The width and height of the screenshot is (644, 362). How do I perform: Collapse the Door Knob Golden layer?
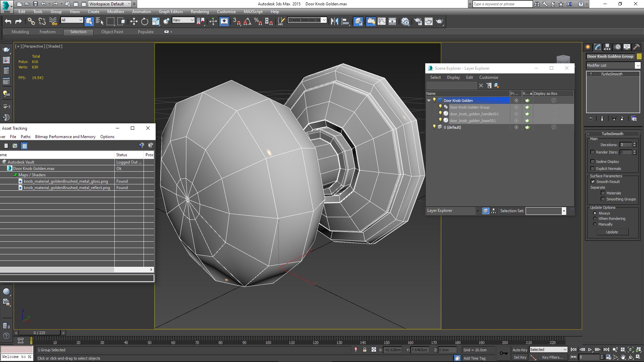tap(429, 100)
